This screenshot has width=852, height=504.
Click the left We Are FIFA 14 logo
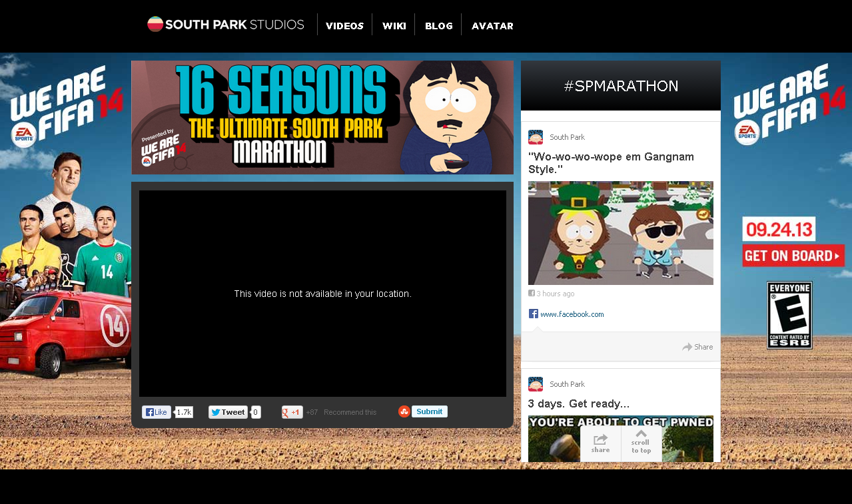67,107
